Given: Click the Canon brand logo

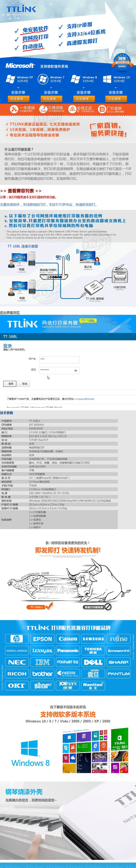Looking at the screenshot, I should [x=68, y=639].
